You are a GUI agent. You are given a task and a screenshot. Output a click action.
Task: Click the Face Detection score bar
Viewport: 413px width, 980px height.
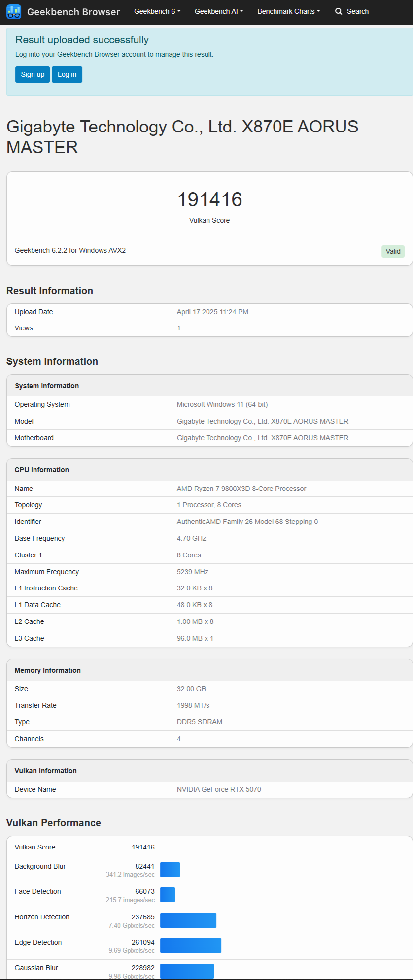coord(168,895)
